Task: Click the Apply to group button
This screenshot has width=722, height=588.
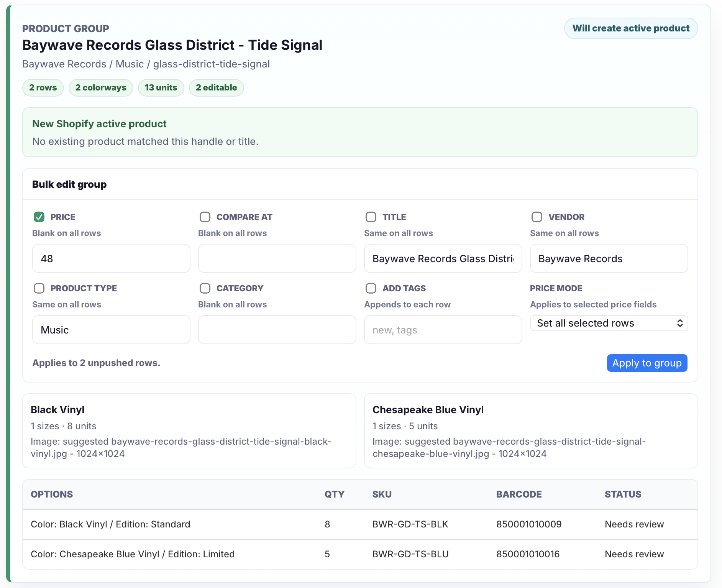Action: [x=647, y=363]
